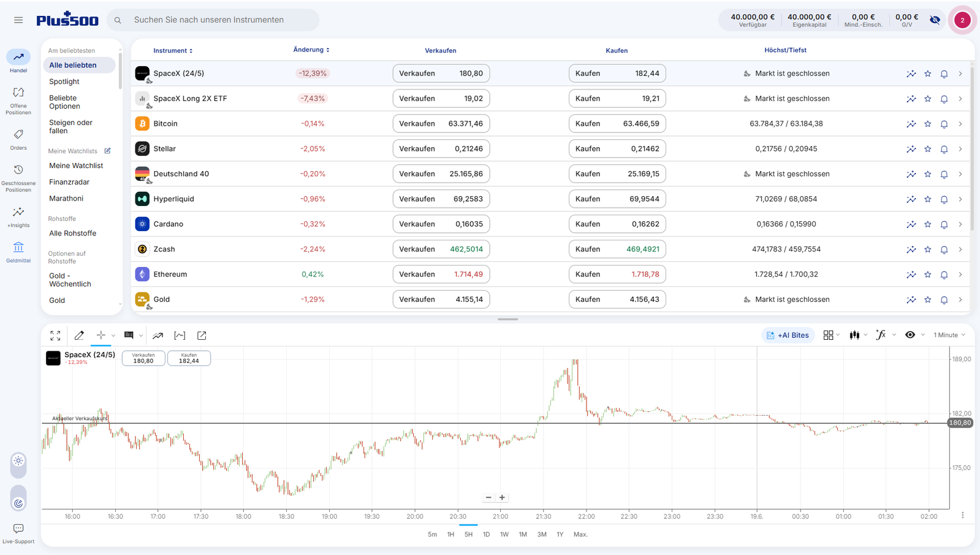Open annotation tool dropdown arrow

pos(141,335)
